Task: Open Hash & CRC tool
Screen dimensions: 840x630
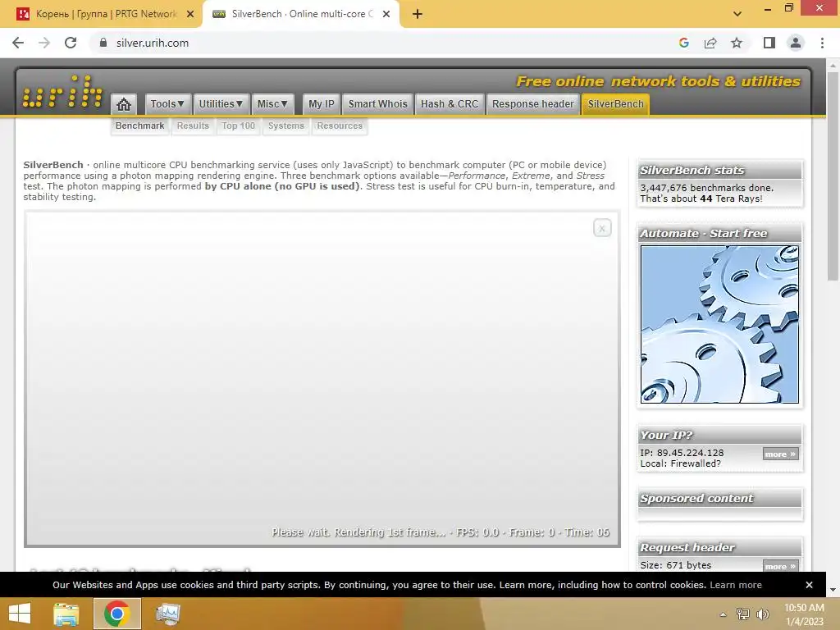Action: (x=450, y=104)
